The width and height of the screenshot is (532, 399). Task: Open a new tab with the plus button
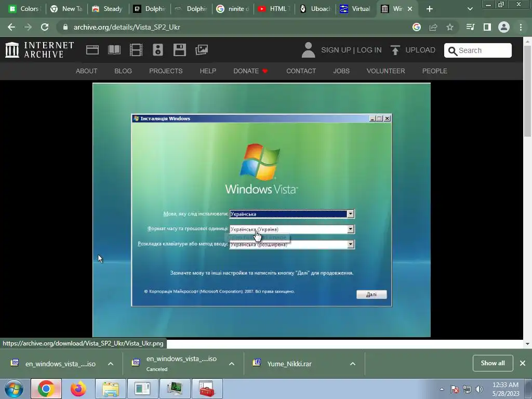coord(430,9)
